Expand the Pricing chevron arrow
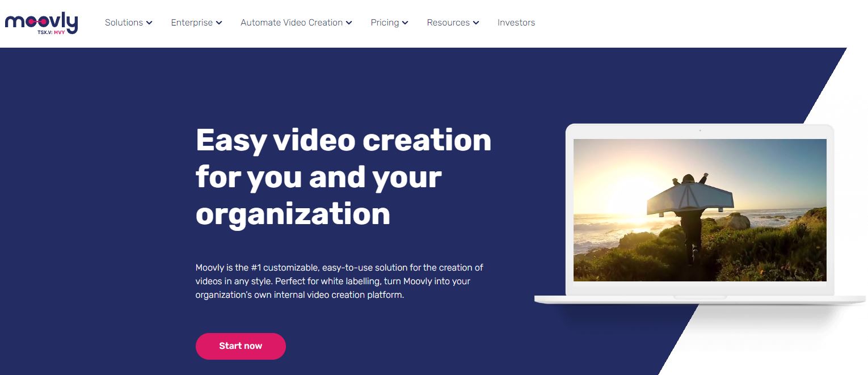868x375 pixels. (405, 23)
